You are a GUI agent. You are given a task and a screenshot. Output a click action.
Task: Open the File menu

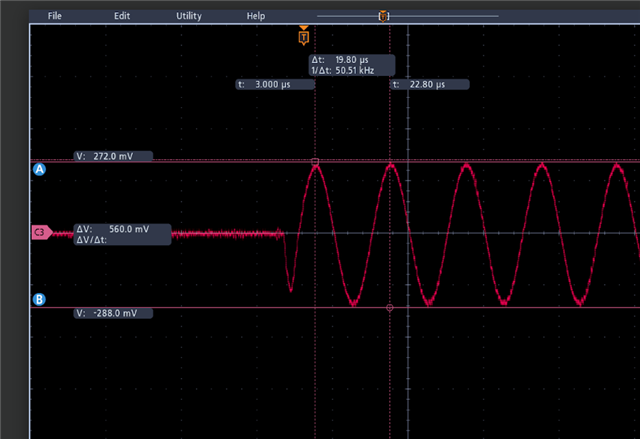pyautogui.click(x=54, y=16)
